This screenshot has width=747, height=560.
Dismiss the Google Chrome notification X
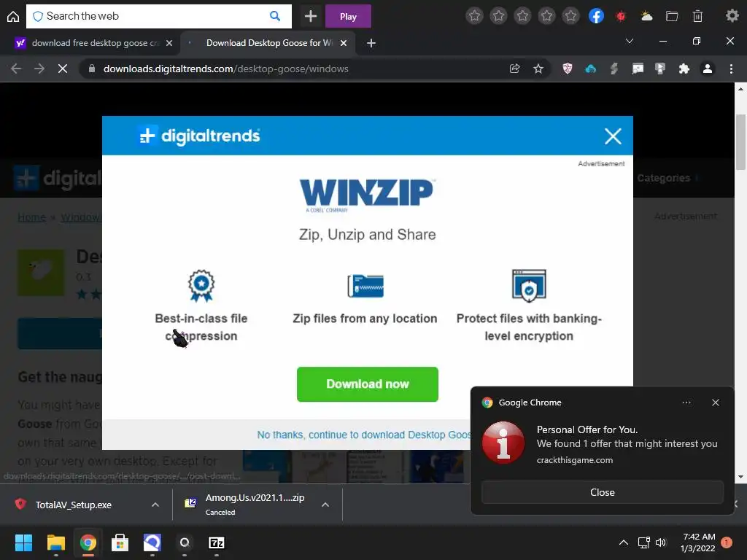tap(716, 402)
